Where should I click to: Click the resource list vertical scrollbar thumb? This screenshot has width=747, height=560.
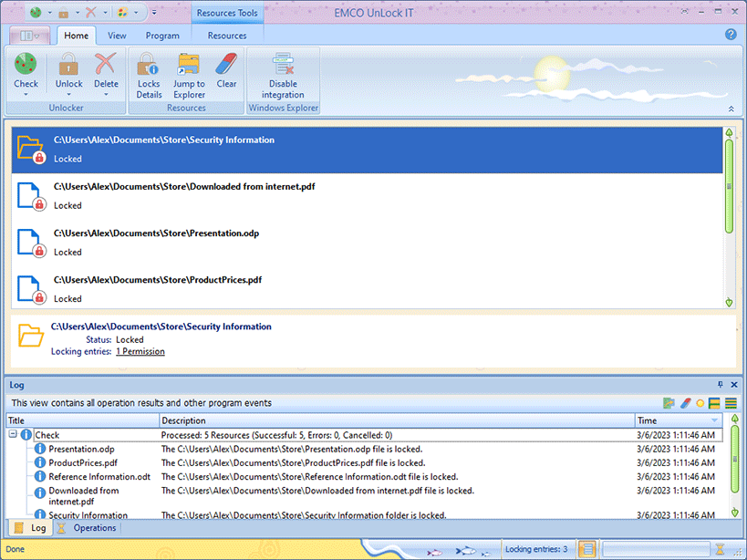pos(729,187)
